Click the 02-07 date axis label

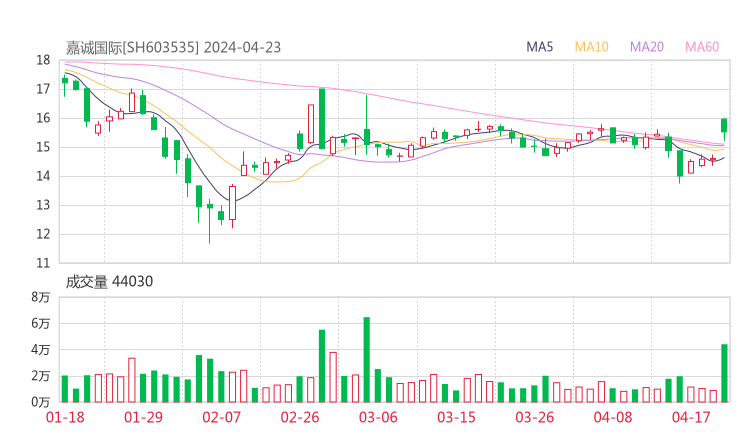(x=221, y=417)
